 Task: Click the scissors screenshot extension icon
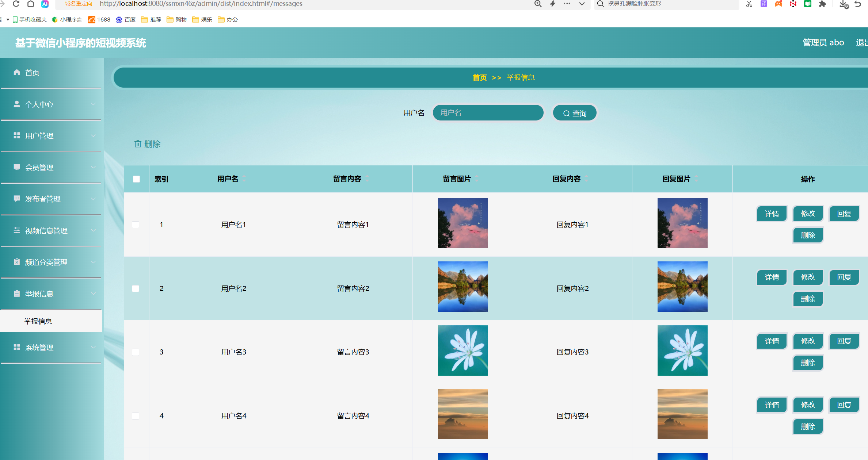pyautogui.click(x=749, y=4)
